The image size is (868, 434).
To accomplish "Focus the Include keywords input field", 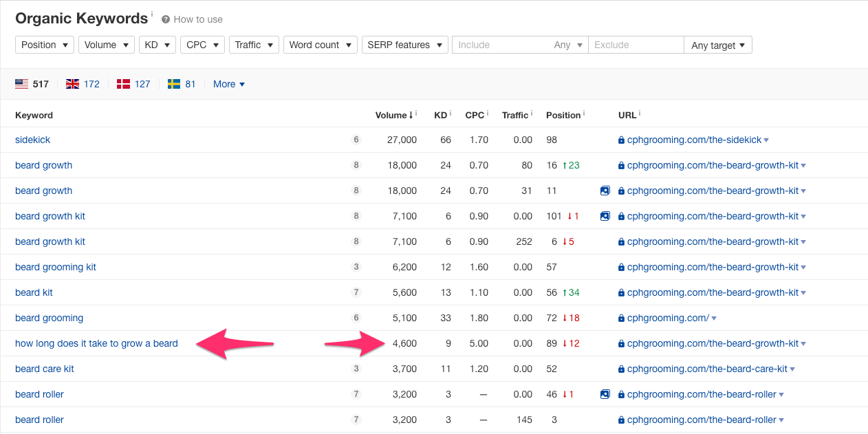I will coord(501,45).
